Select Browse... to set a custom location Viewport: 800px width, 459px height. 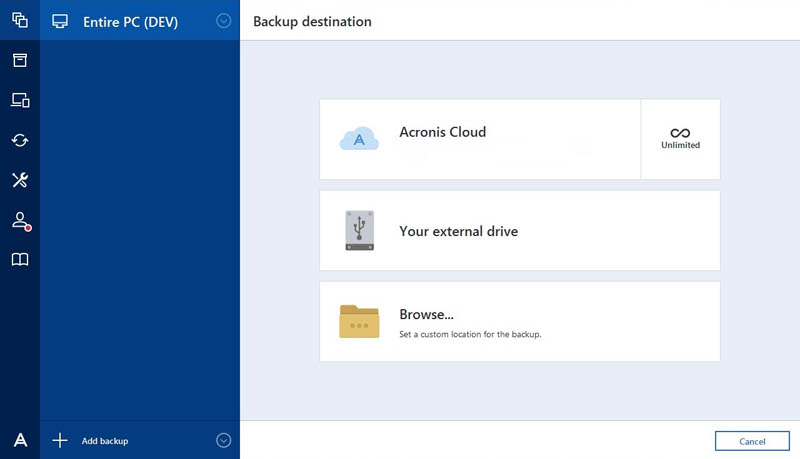click(520, 321)
